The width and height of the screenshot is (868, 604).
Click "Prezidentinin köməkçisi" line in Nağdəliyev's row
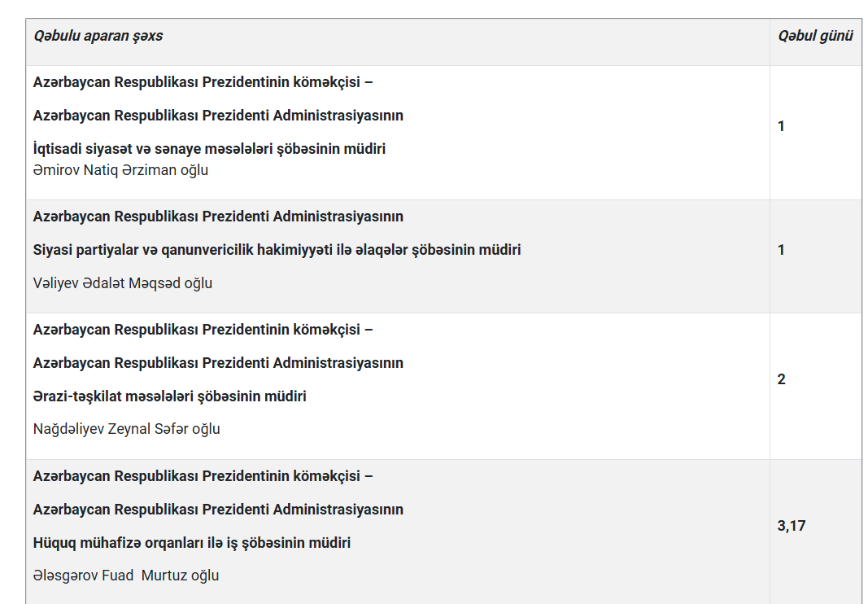[x=203, y=330]
